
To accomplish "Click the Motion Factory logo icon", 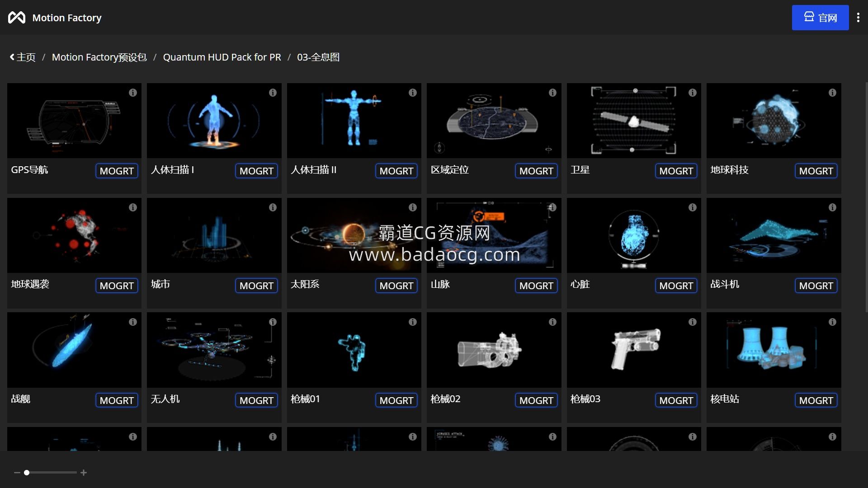I will pos(17,18).
